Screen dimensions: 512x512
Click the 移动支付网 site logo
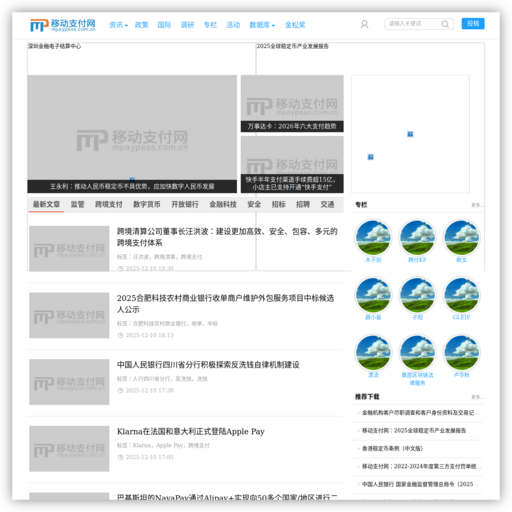click(x=63, y=25)
